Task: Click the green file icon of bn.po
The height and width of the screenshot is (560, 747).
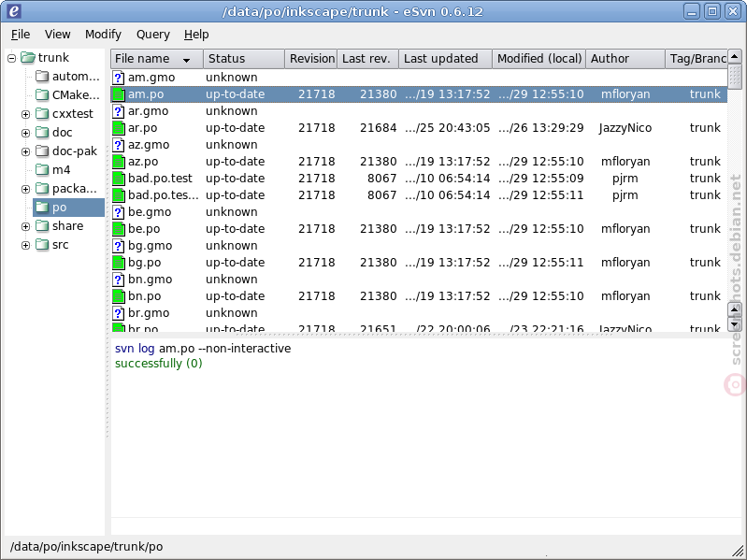Action: (118, 296)
